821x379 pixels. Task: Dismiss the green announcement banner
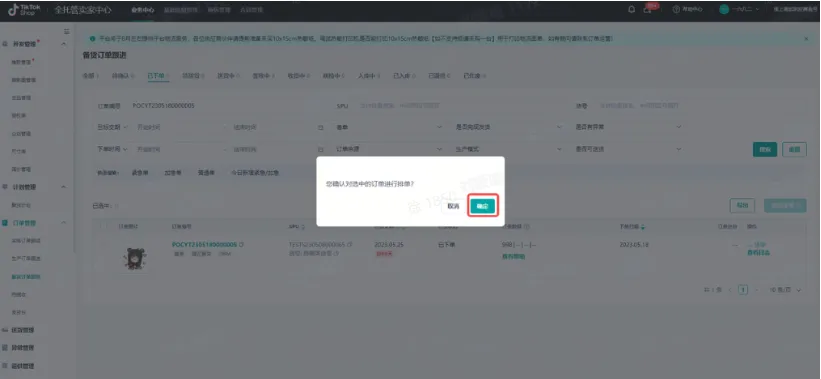tap(806, 39)
